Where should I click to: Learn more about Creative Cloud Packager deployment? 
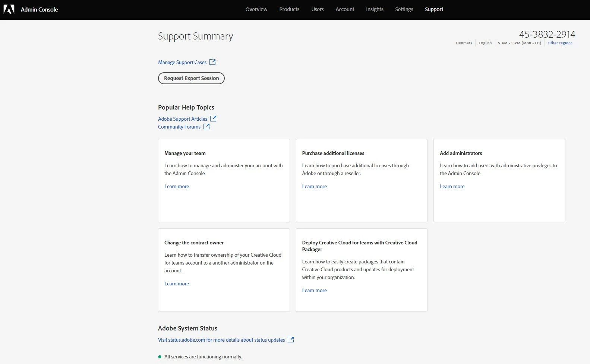click(314, 290)
